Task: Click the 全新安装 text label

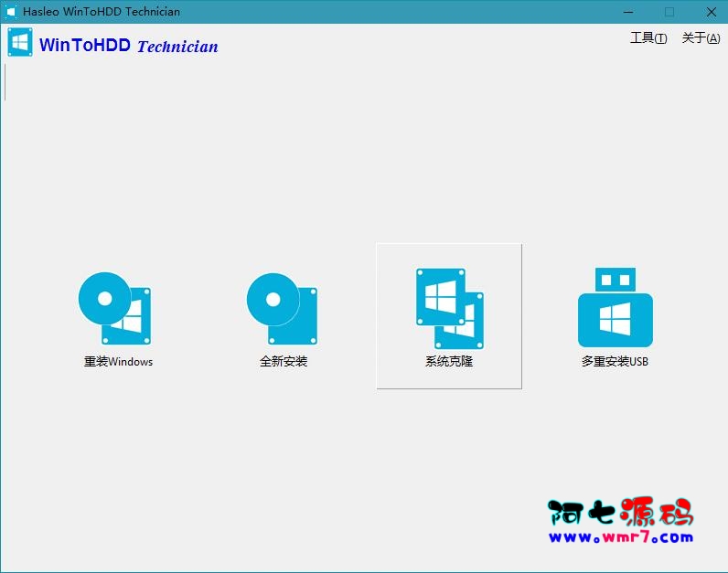Action: pos(284,361)
